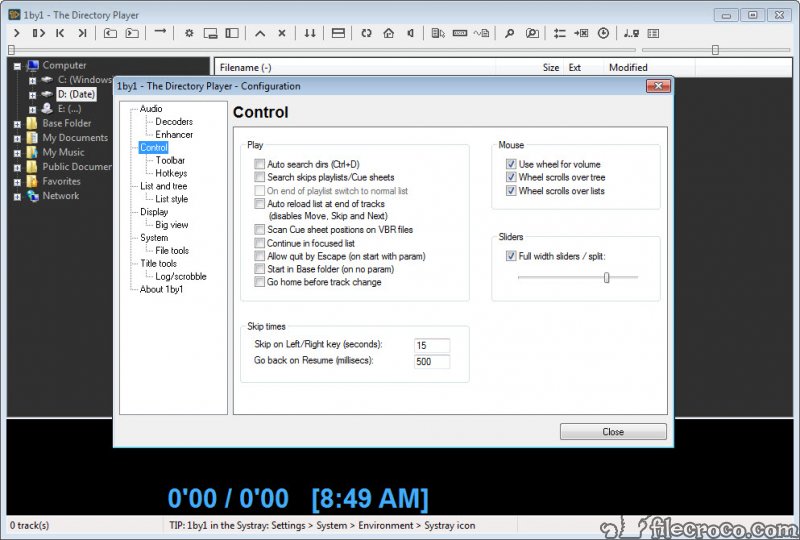Open settings via the gear toolbar icon
This screenshot has height=540, width=800.
click(189, 33)
